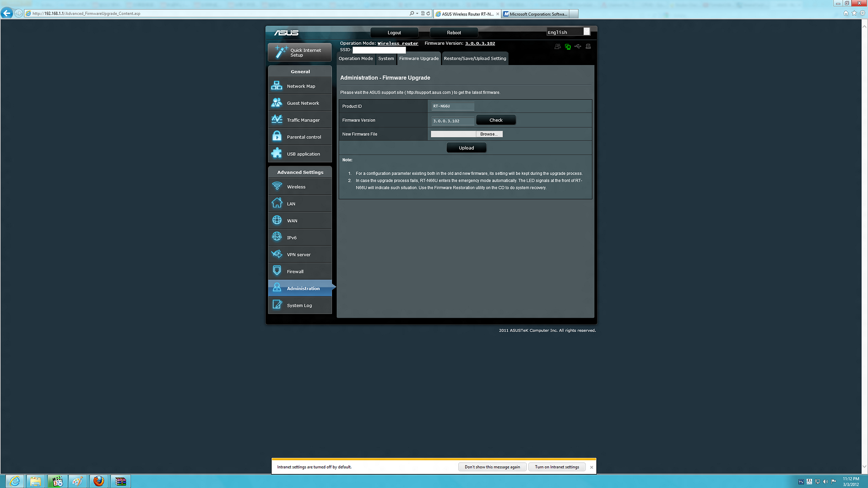
Task: Click the Wireless router operation mode link
Action: tap(397, 44)
